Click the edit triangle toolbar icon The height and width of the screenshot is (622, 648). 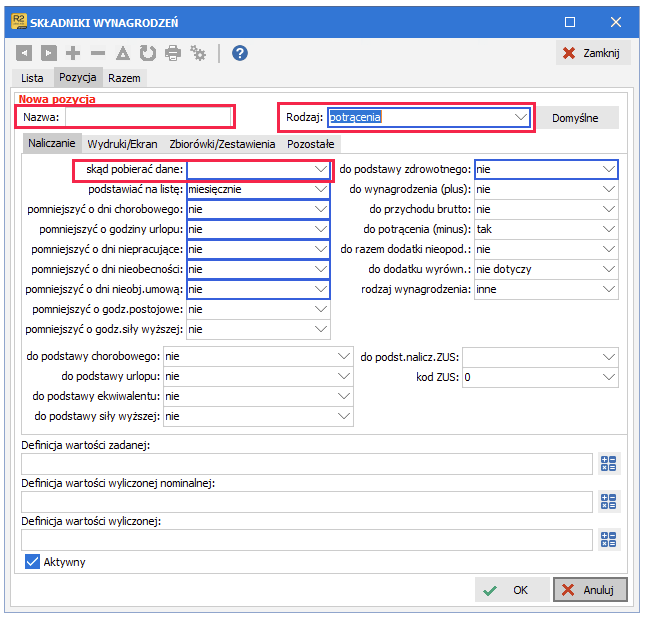[x=123, y=53]
